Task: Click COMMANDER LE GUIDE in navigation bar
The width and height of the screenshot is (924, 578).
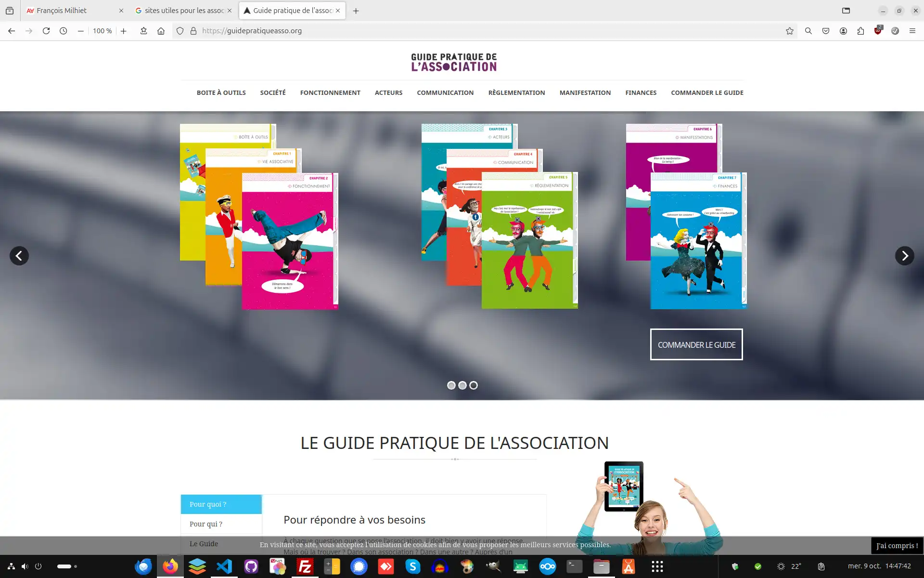Action: tap(707, 92)
